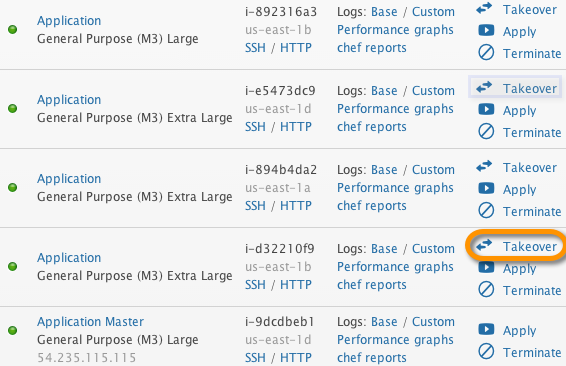Screen dimensions: 566x366
Task: Open chef reports for instance i-892316a3
Action: click(372, 48)
